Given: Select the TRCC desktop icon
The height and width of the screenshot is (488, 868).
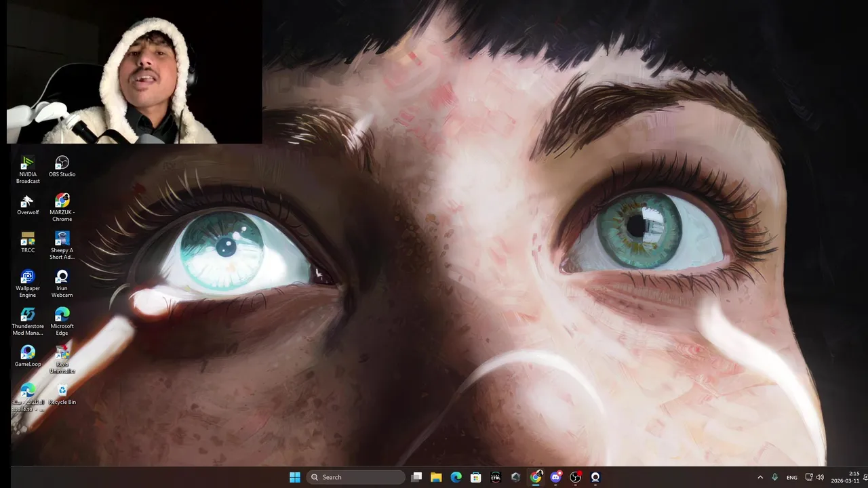Looking at the screenshot, I should [28, 243].
